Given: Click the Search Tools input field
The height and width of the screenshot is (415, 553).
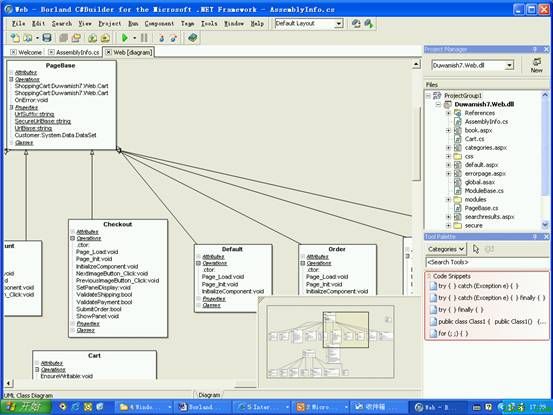Looking at the screenshot, I should (487, 263).
